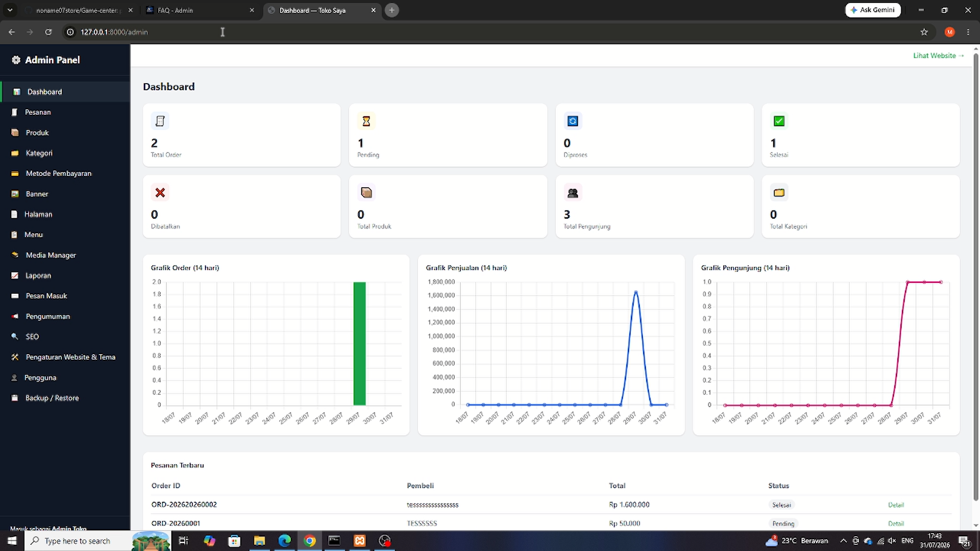The image size is (980, 551).
Task: Click the Halaman page icon
Action: [x=14, y=214]
